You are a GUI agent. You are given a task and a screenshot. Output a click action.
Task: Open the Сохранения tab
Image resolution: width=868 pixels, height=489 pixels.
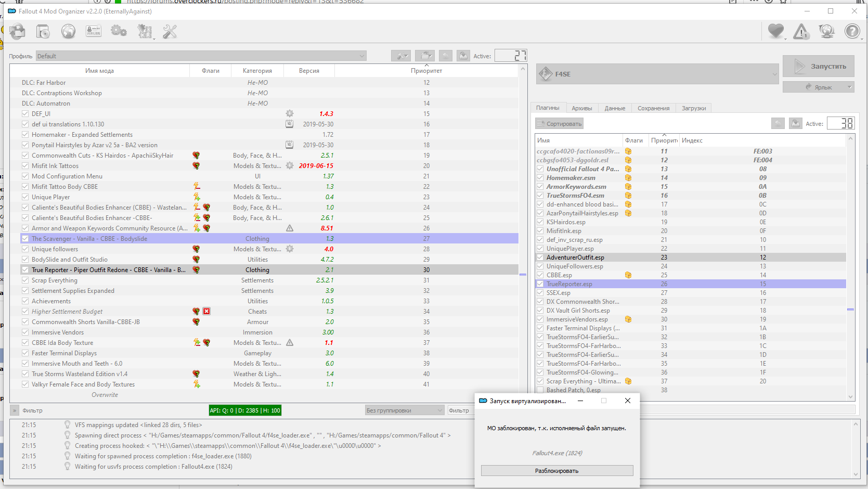pyautogui.click(x=654, y=108)
